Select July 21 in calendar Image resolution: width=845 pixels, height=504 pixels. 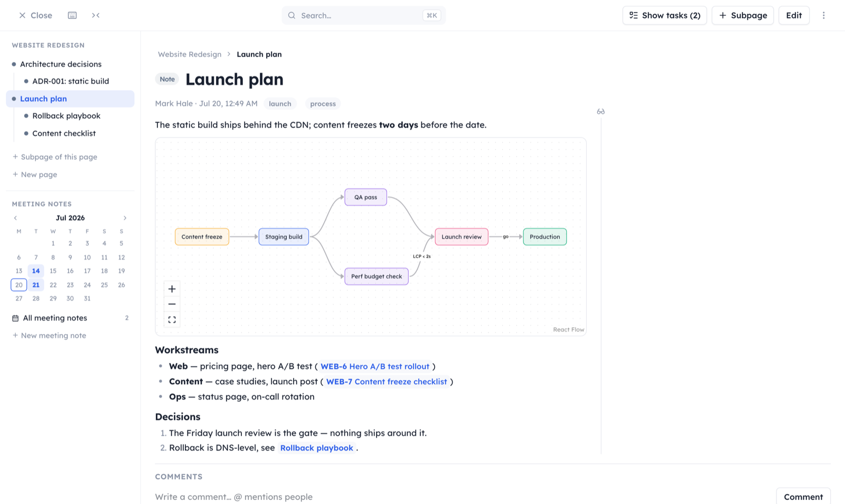36,285
